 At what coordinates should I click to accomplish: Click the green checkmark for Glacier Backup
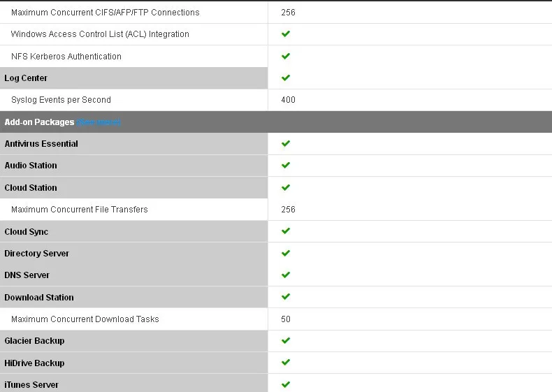(x=286, y=340)
